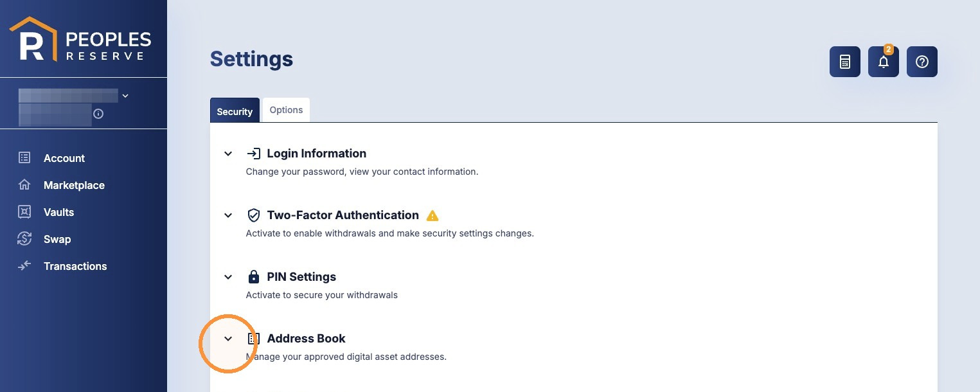Click the Swap dollar-arrows icon
Screen dimensions: 980x392
[x=24, y=238]
